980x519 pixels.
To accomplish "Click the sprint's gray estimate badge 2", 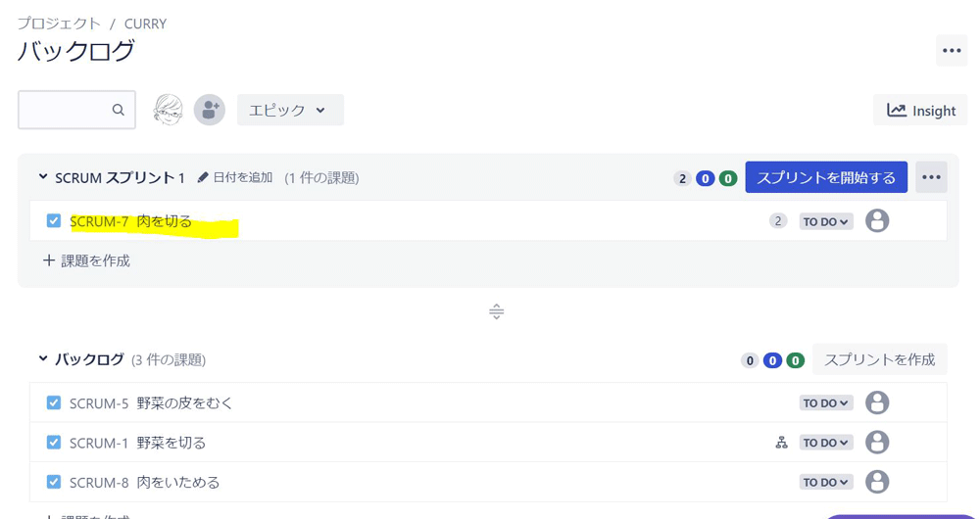I will pos(682,179).
